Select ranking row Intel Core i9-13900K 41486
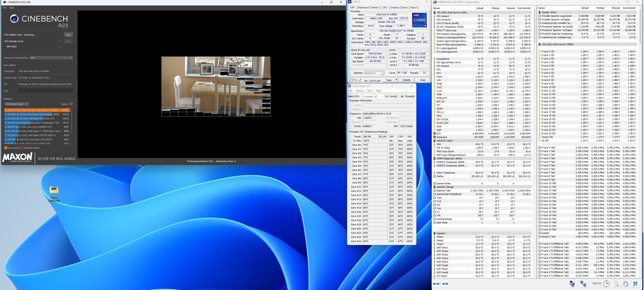 click(x=37, y=110)
